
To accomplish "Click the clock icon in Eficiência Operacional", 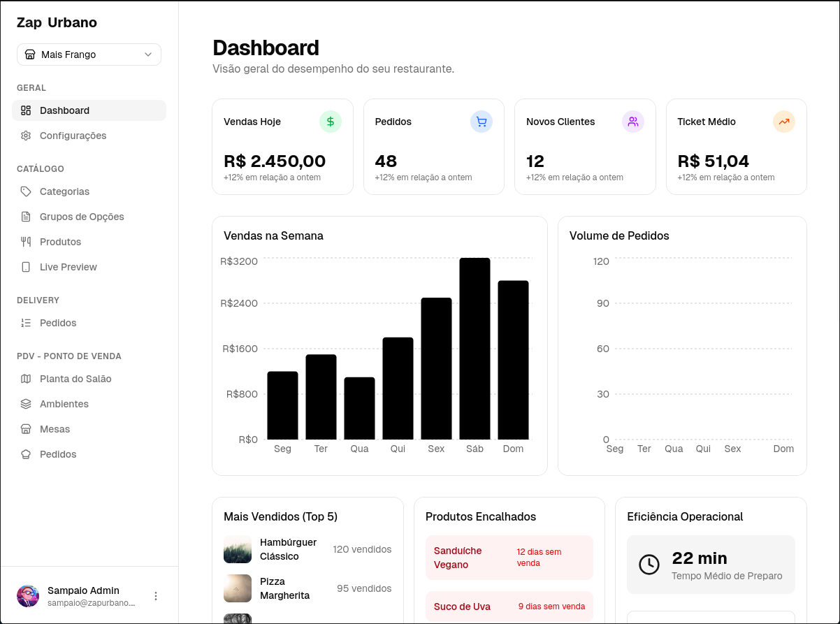I will pyautogui.click(x=649, y=564).
